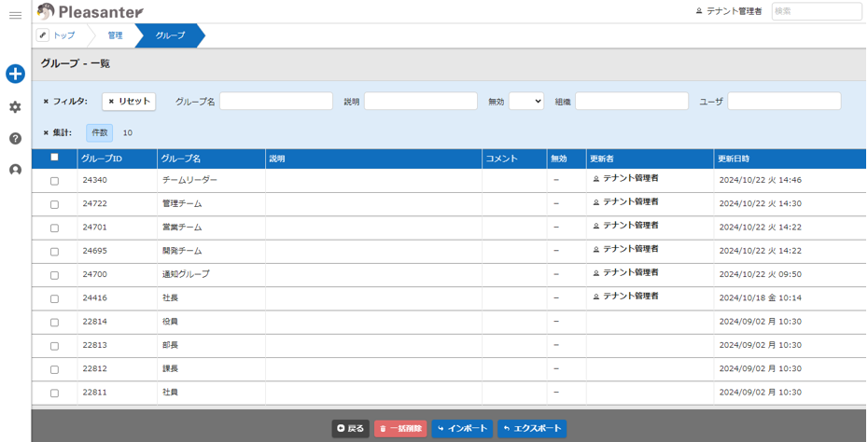The width and height of the screenshot is (868, 442).
Task: Click the グループ名 filter text field
Action: pyautogui.click(x=275, y=101)
